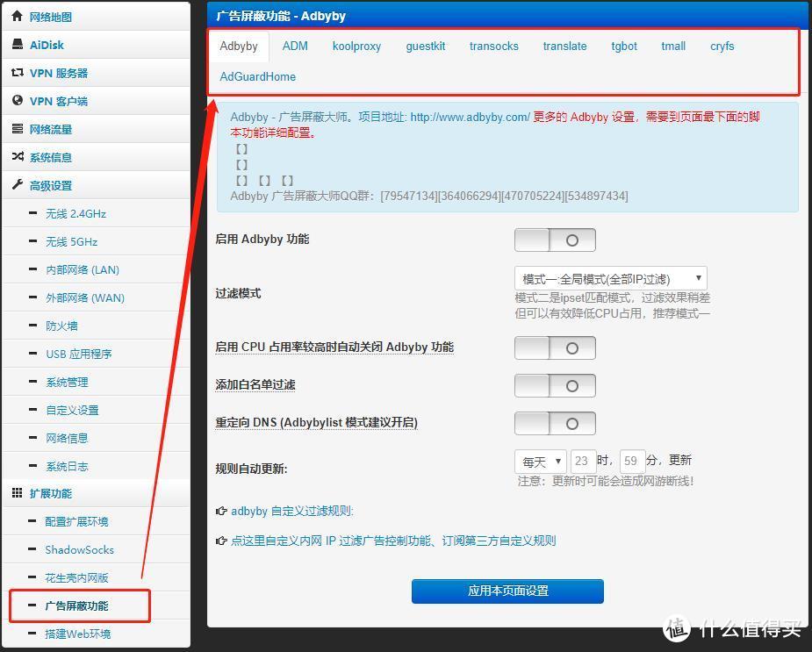The image size is (812, 652).
Task: Open the koolproxy tab
Action: click(356, 47)
